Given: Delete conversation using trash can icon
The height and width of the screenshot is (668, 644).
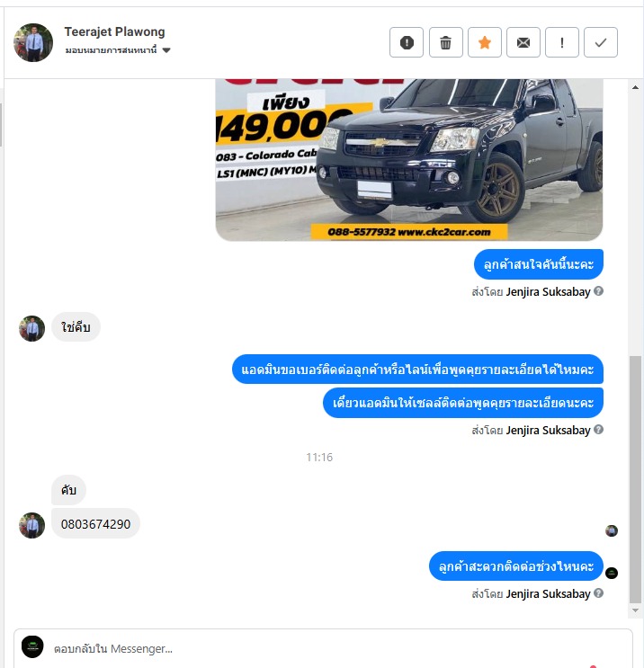Looking at the screenshot, I should tap(445, 42).
